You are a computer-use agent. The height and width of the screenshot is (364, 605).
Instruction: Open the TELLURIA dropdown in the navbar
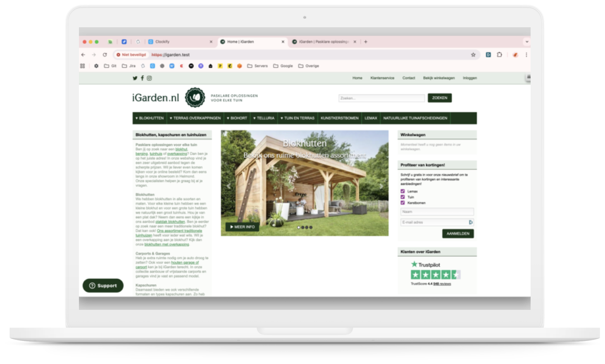pos(264,118)
